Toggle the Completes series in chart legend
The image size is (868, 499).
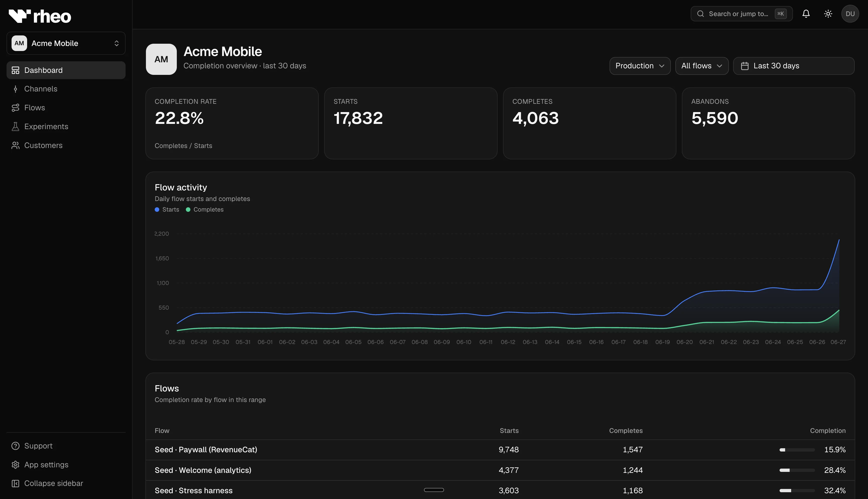(205, 210)
